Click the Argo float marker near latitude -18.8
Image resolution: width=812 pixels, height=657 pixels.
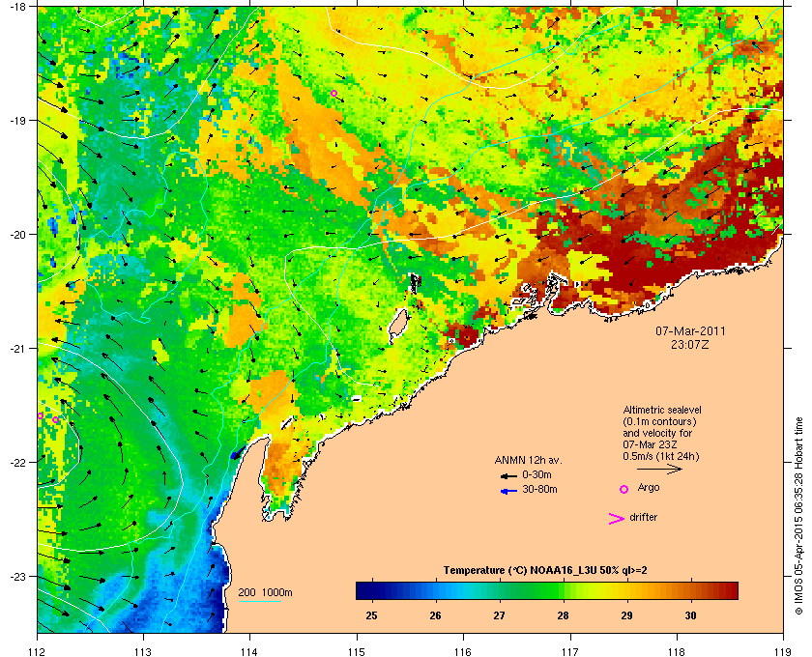click(334, 93)
